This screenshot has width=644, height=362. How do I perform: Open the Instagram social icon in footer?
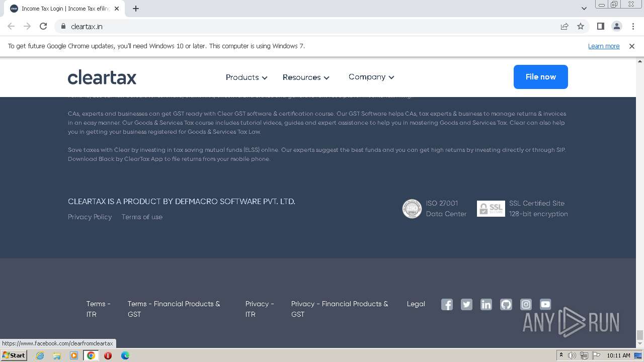point(526,304)
